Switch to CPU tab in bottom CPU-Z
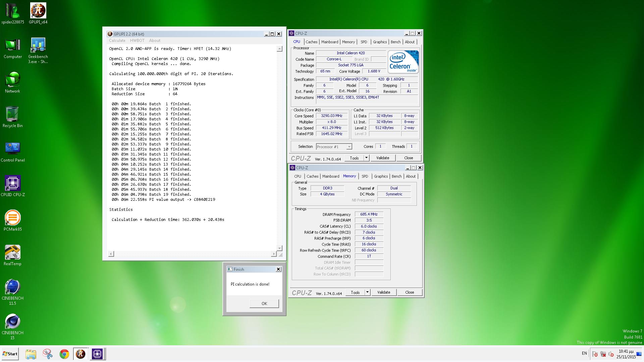 [x=298, y=176]
